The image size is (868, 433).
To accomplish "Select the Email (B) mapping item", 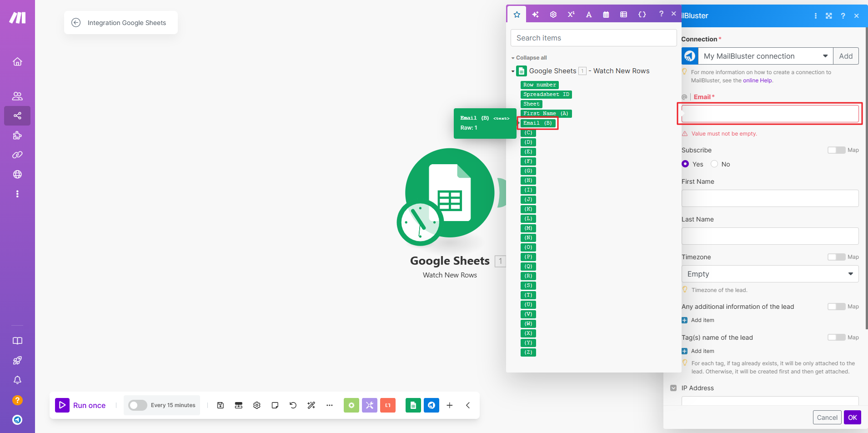I will tap(537, 123).
